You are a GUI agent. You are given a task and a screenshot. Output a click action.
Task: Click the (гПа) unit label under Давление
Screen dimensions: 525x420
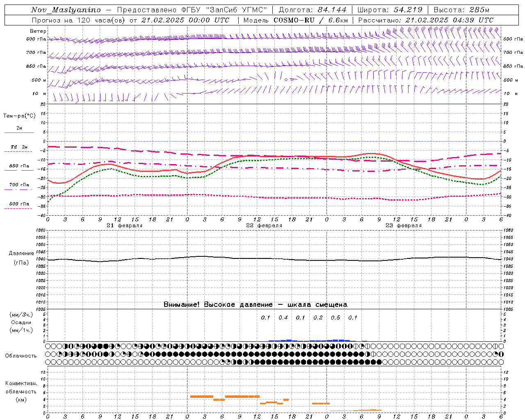(21, 262)
